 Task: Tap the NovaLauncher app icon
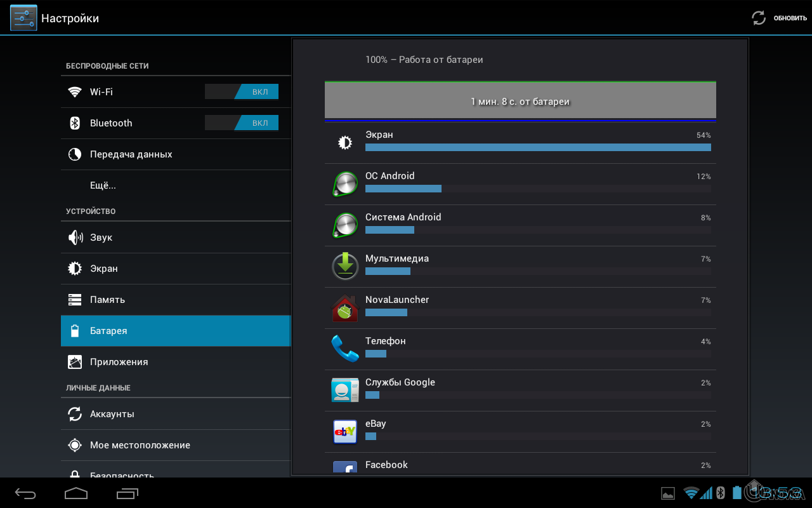click(344, 307)
